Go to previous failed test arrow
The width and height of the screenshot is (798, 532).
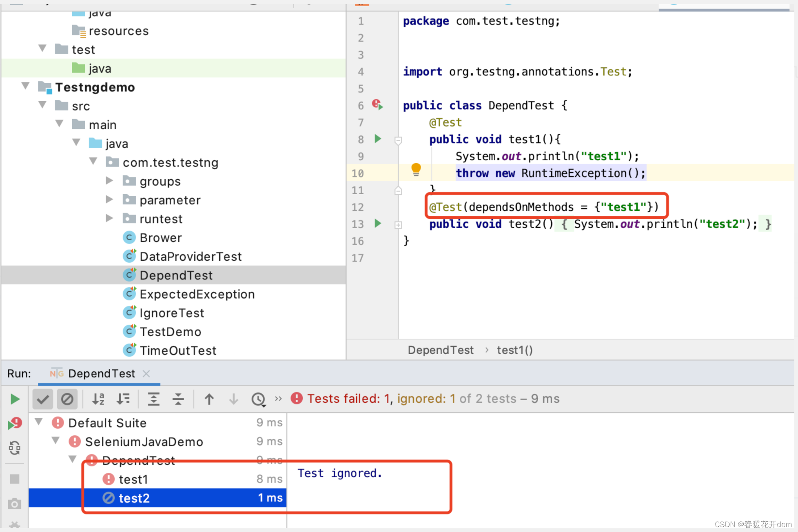(x=209, y=399)
